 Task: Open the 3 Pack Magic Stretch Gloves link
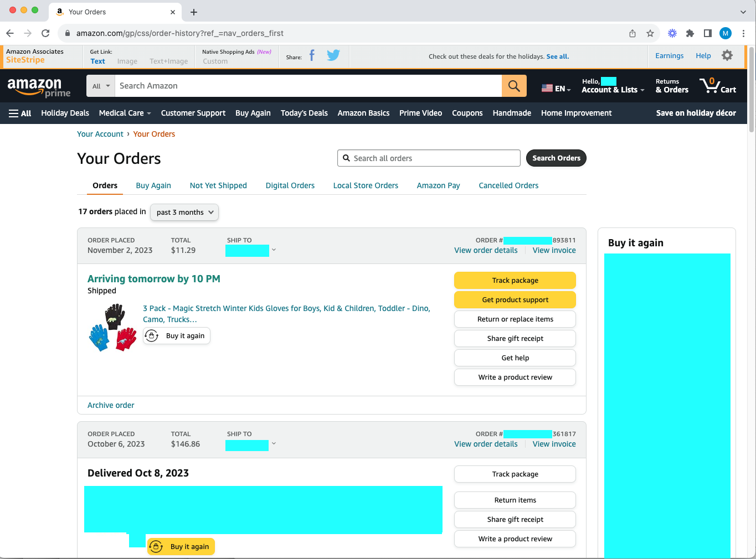click(286, 314)
